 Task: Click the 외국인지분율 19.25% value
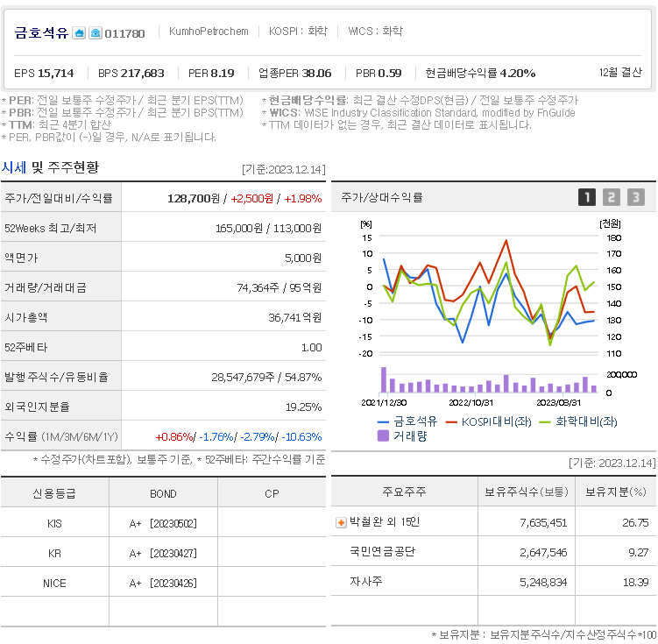click(x=303, y=407)
